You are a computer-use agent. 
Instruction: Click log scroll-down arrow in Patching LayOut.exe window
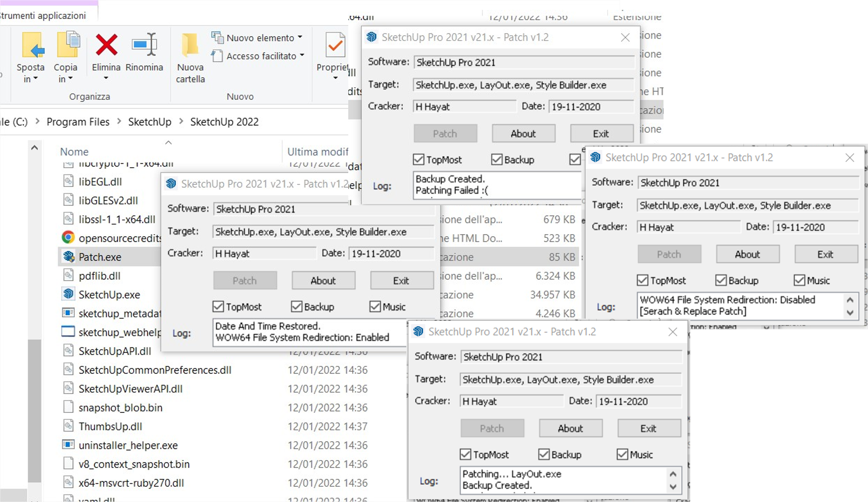pyautogui.click(x=673, y=486)
